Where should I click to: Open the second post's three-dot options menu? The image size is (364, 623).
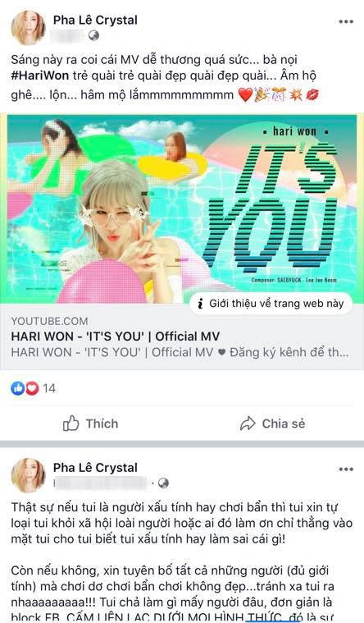pos(346,470)
